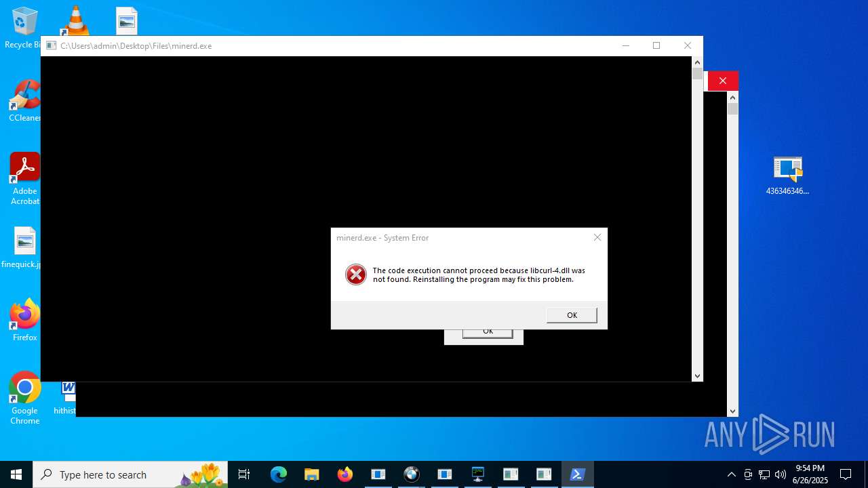The height and width of the screenshot is (488, 868).
Task: Click the minerd.exe console window title bar icon
Action: [51, 46]
